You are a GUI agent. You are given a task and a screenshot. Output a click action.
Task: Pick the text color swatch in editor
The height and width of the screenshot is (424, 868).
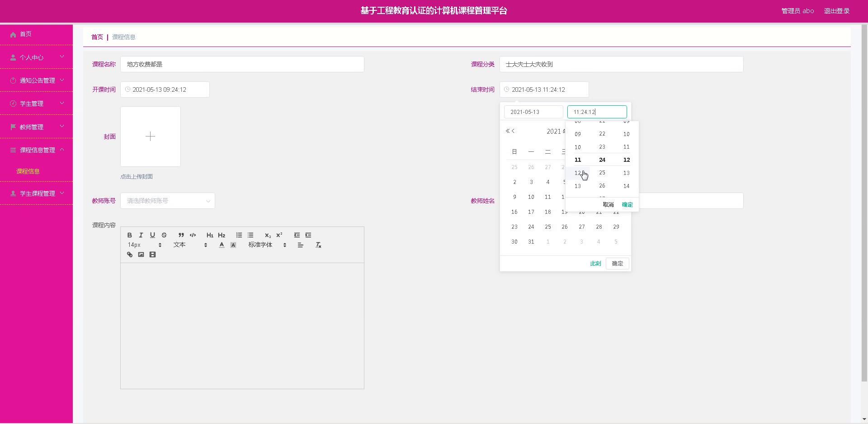[x=222, y=245]
